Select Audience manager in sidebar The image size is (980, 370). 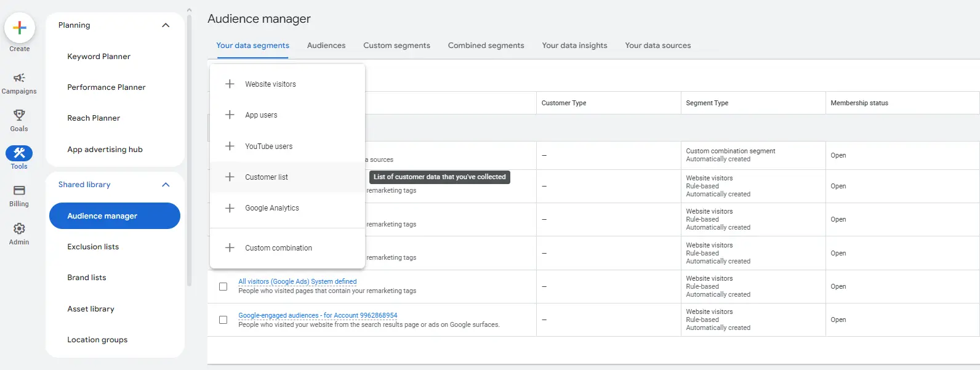point(114,215)
